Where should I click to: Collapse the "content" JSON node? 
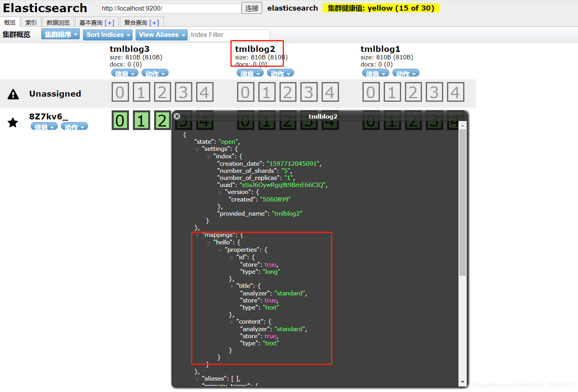coord(232,322)
